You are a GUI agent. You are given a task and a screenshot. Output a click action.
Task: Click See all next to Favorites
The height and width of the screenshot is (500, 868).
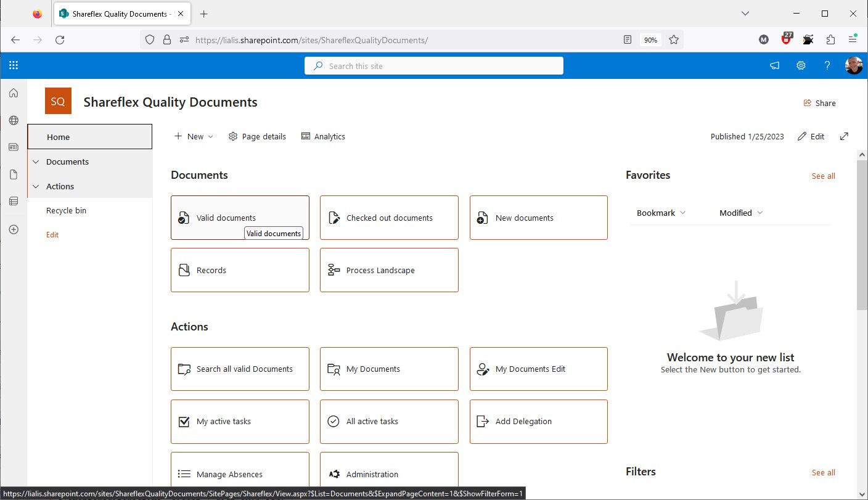tap(823, 176)
